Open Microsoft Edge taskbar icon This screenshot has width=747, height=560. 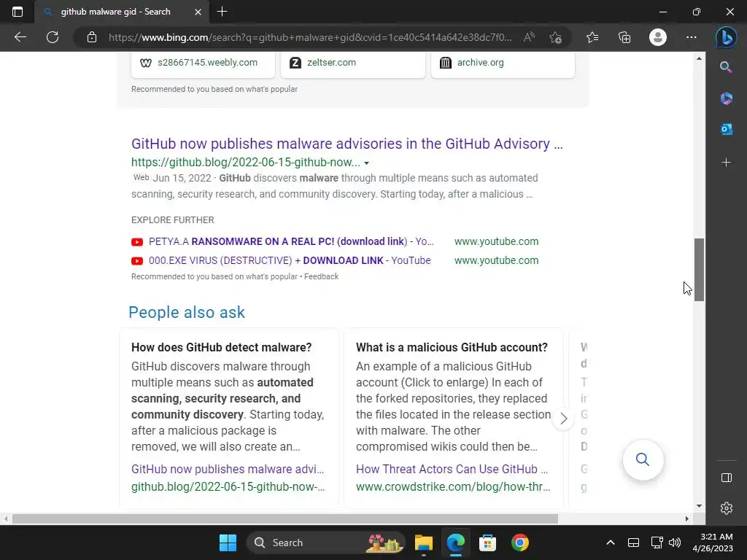[x=456, y=542]
